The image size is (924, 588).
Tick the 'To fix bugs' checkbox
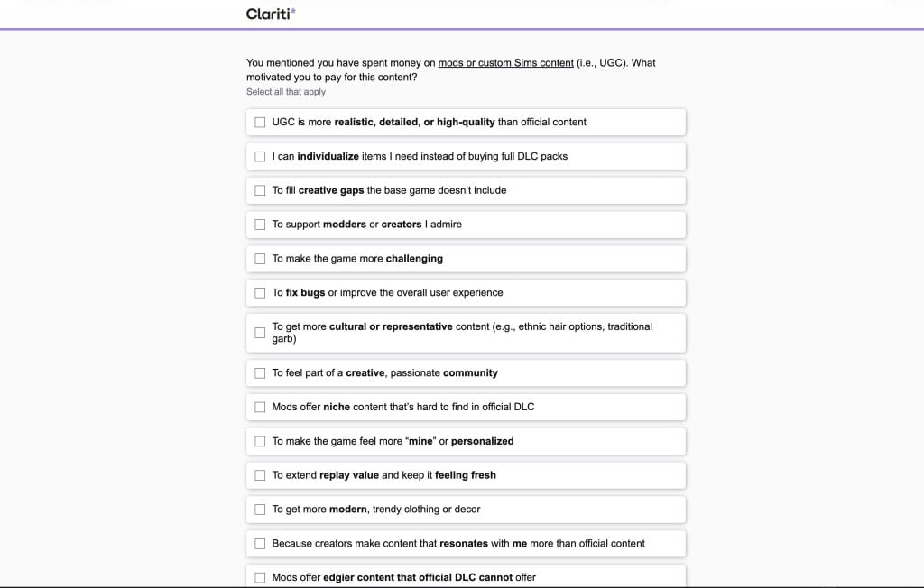[261, 293]
